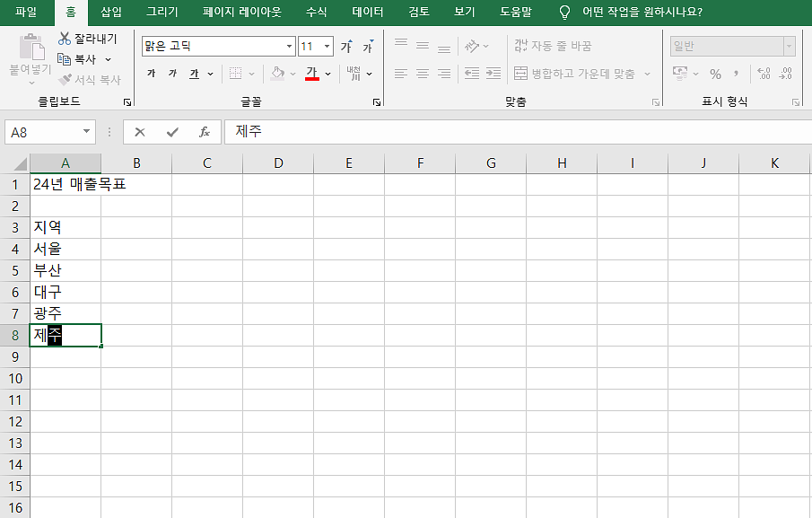Click Merge and Center (병합하고 가운데 맞춤)
The image size is (812, 518).
pyautogui.click(x=574, y=74)
